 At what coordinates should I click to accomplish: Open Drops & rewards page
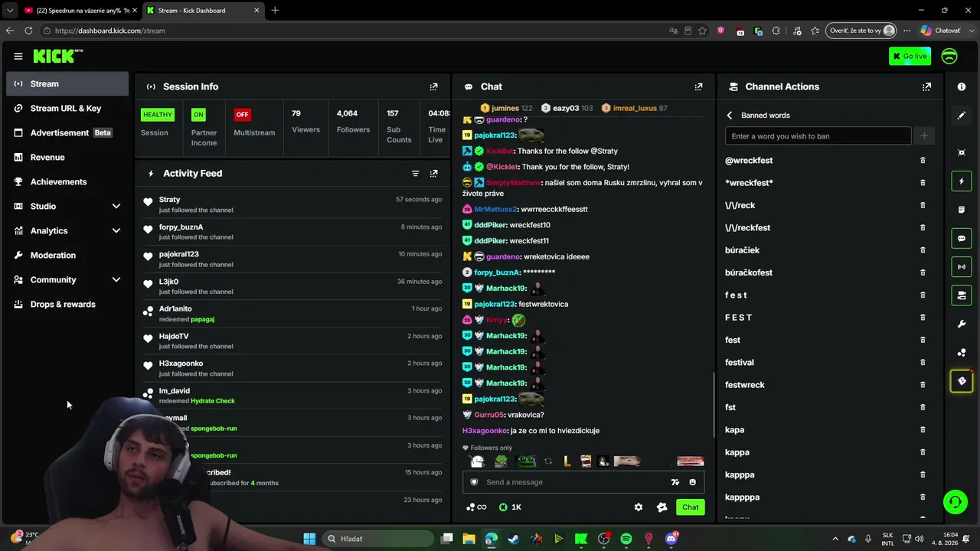pyautogui.click(x=67, y=305)
